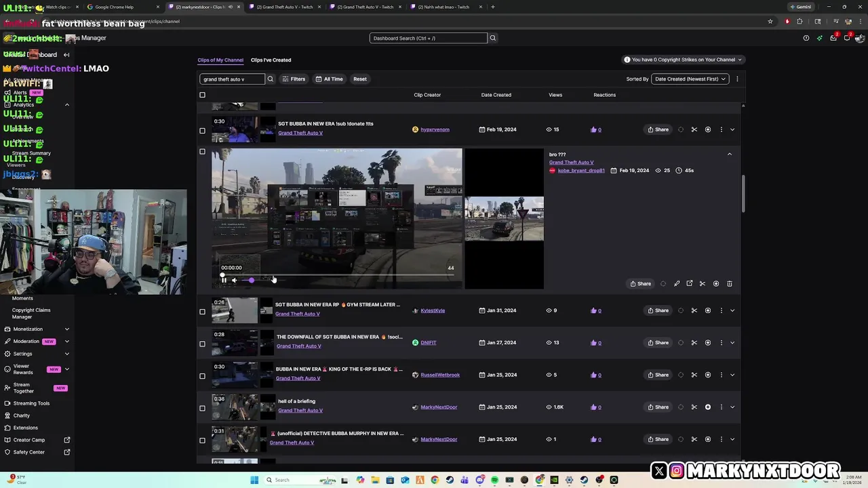
Task: Open bro ??? clip in popout window icon
Action: coord(690,283)
